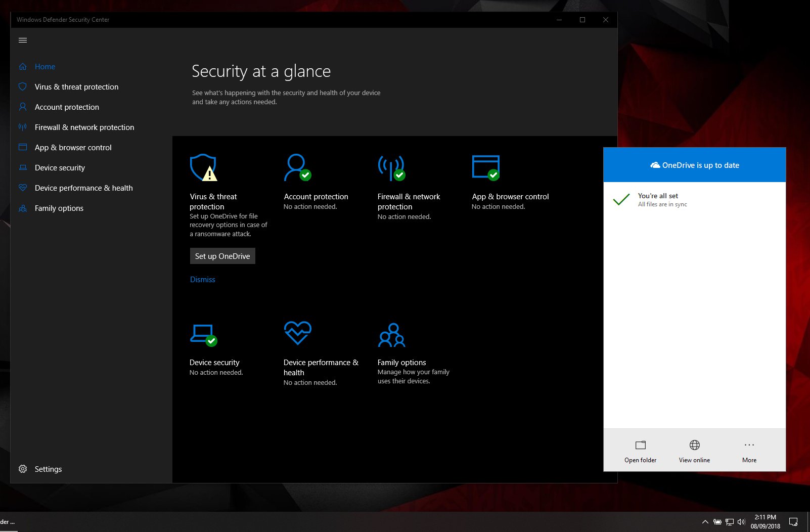Click the View online label in OneDrive
Image resolution: width=810 pixels, height=532 pixels.
click(x=695, y=460)
